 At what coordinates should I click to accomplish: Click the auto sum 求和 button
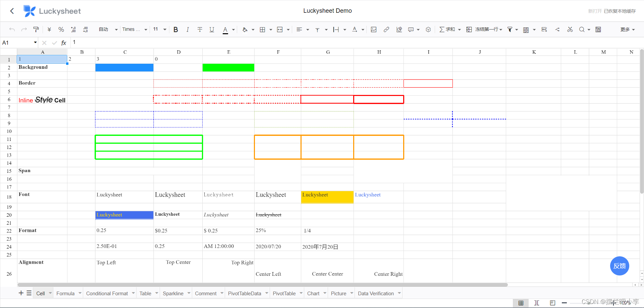(x=447, y=30)
